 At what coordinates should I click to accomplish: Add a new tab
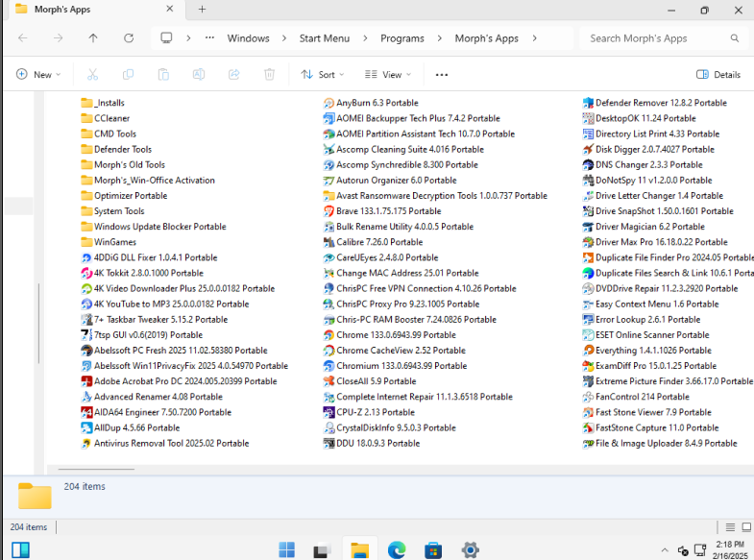(202, 10)
